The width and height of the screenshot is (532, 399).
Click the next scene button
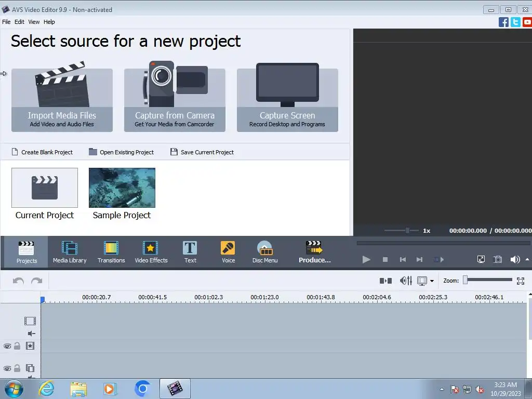coord(438,260)
